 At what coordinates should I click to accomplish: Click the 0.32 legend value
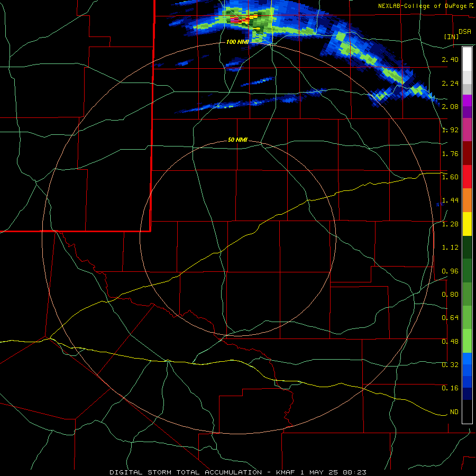coord(450,365)
